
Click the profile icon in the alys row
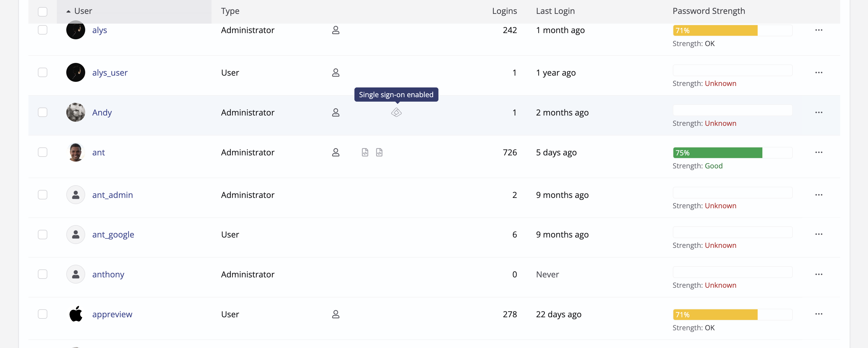pos(335,30)
